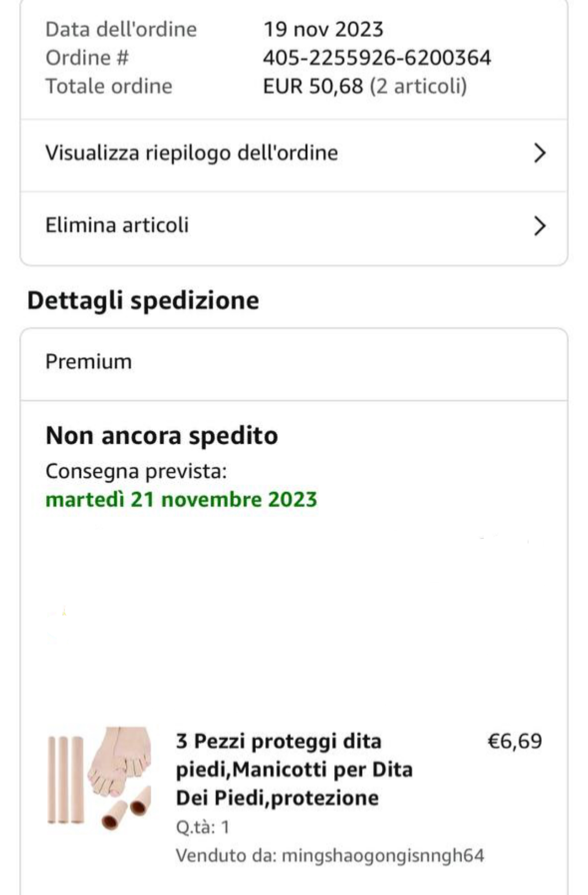Viewport: 588px width, 895px height.
Task: Click the order date 19 nov 2023
Action: point(323,30)
